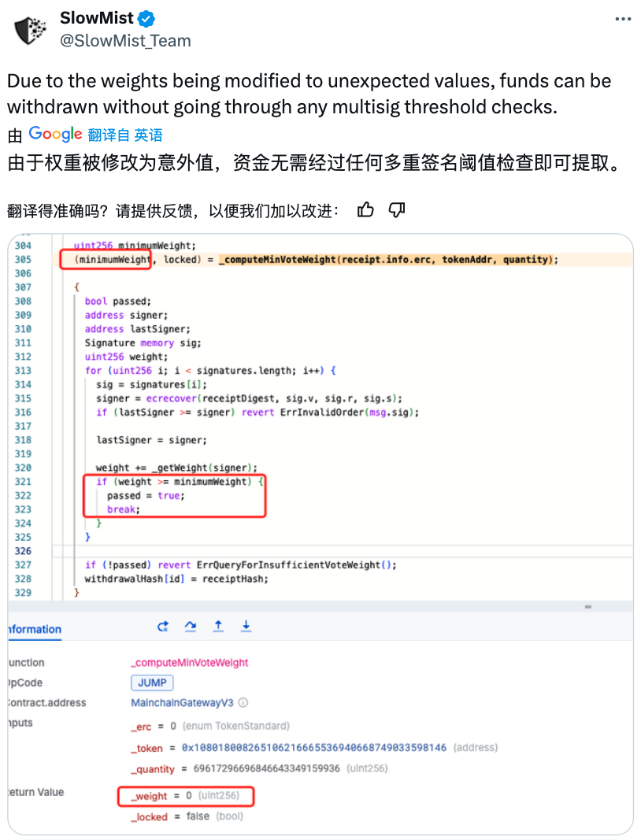Open the @SlowMist_Team handle link
This screenshot has height=840, width=641.
point(125,40)
